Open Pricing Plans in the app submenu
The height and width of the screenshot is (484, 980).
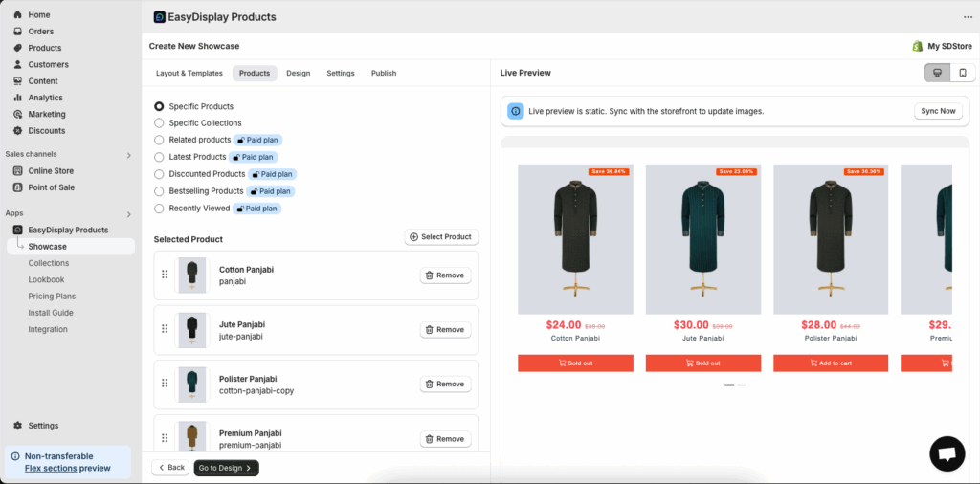point(52,296)
